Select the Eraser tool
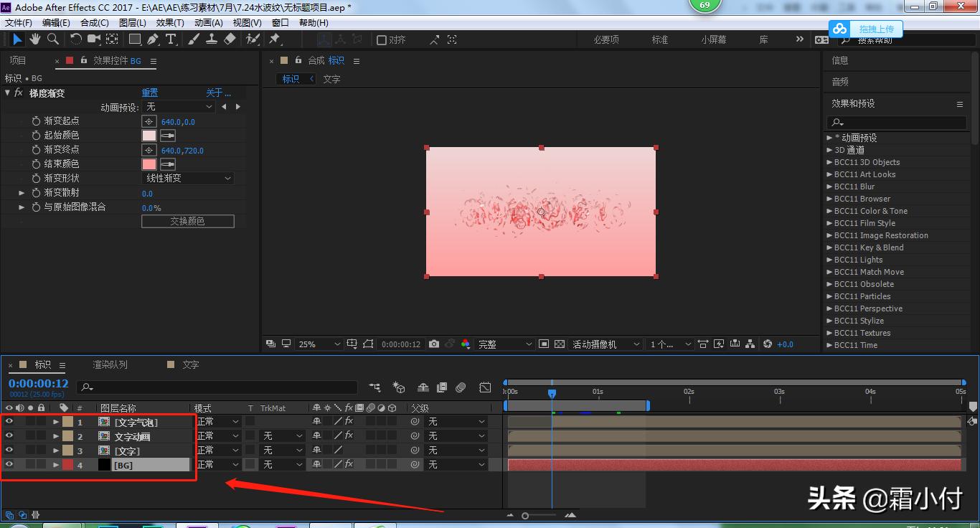 (x=230, y=39)
